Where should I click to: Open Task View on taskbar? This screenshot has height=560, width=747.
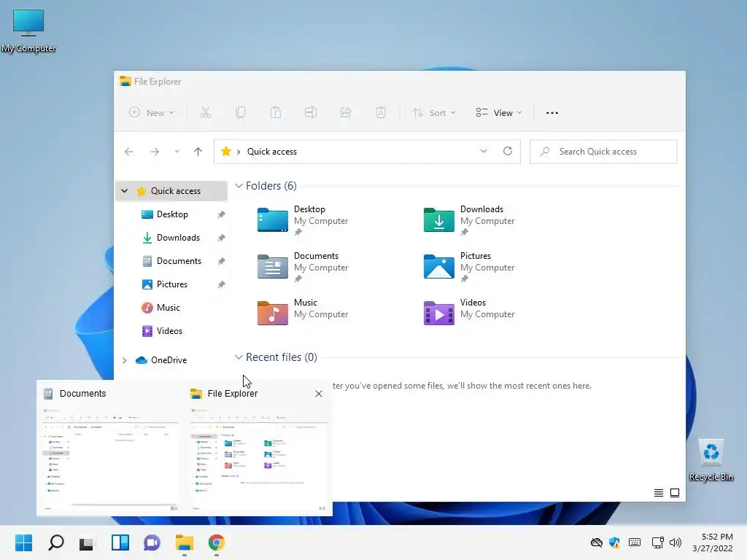tap(88, 542)
